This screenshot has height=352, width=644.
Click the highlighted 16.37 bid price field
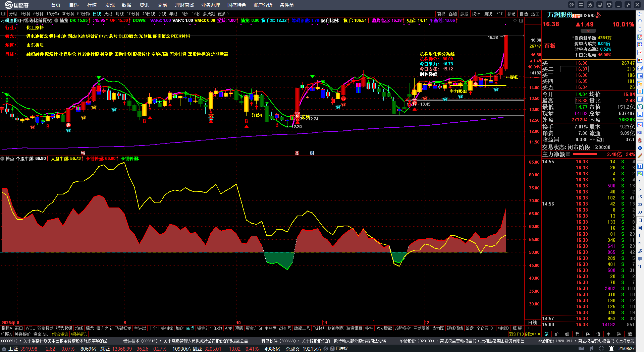[574, 69]
